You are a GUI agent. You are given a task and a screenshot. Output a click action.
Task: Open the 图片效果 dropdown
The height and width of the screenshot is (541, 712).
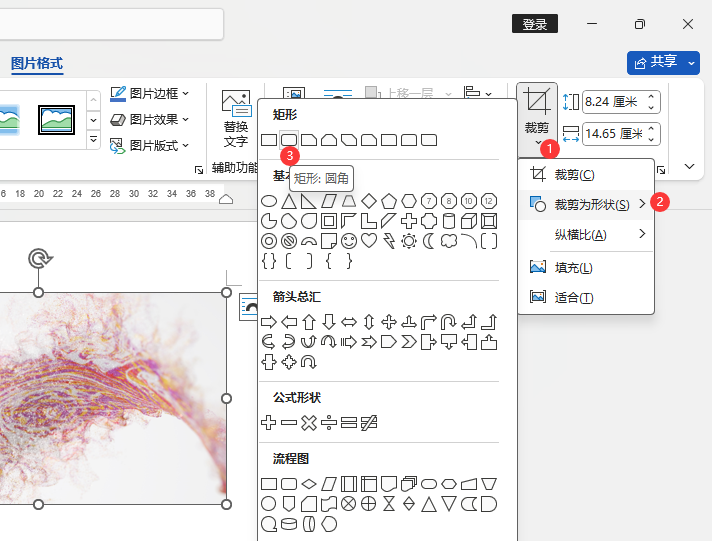pyautogui.click(x=150, y=119)
